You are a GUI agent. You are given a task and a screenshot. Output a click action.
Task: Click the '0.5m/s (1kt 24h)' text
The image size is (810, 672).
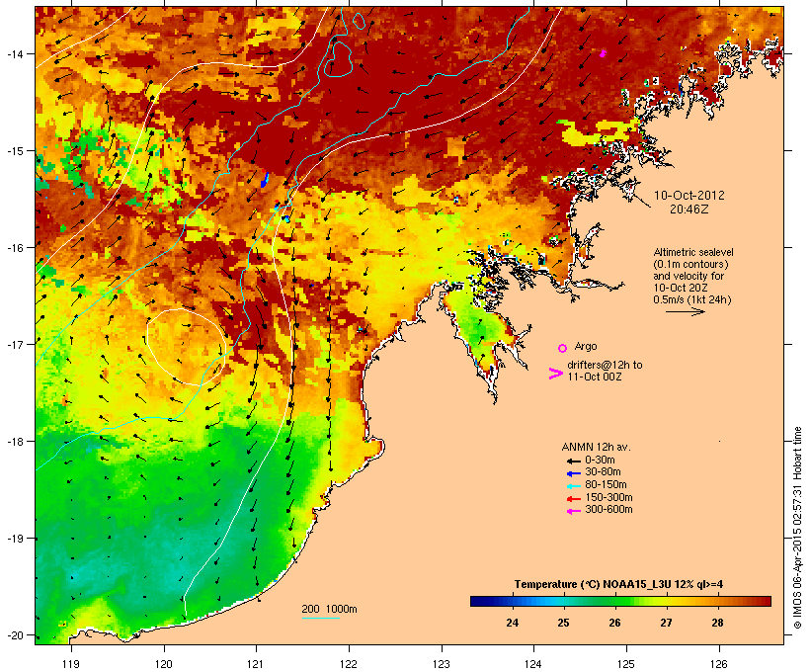tap(692, 299)
